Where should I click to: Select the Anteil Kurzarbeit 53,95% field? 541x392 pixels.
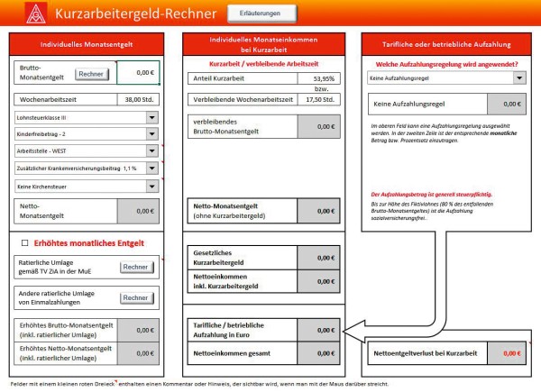pyautogui.click(x=319, y=78)
